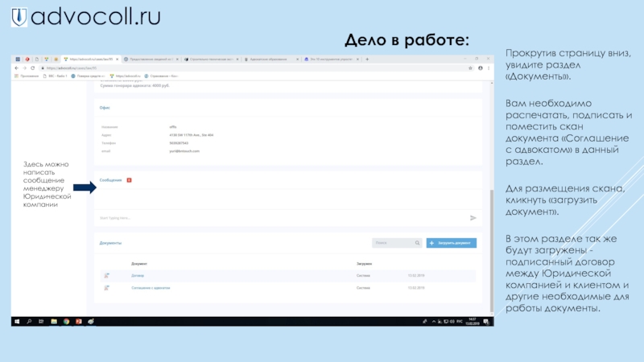
Task: Click the PDF icon in Соглашение с адвокатом row
Action: (x=106, y=288)
